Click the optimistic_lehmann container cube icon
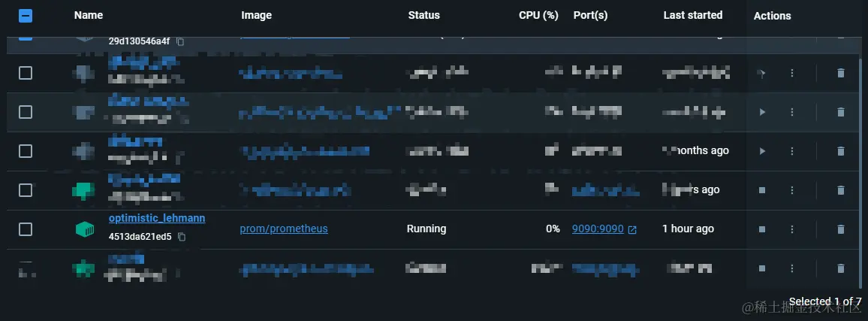 click(83, 229)
